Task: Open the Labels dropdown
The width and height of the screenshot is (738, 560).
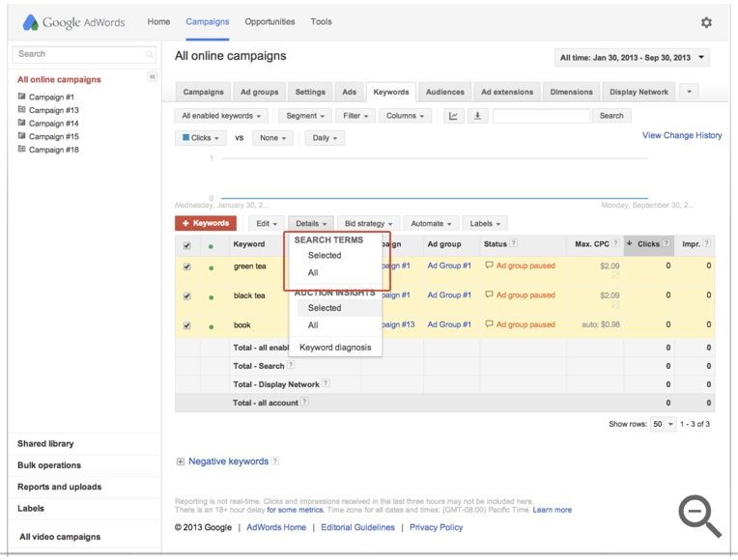Action: pyautogui.click(x=485, y=224)
